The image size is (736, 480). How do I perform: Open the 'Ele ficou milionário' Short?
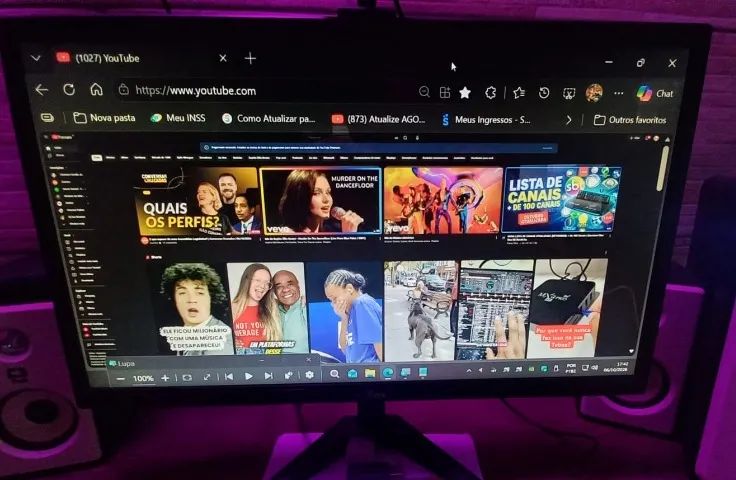(193, 309)
